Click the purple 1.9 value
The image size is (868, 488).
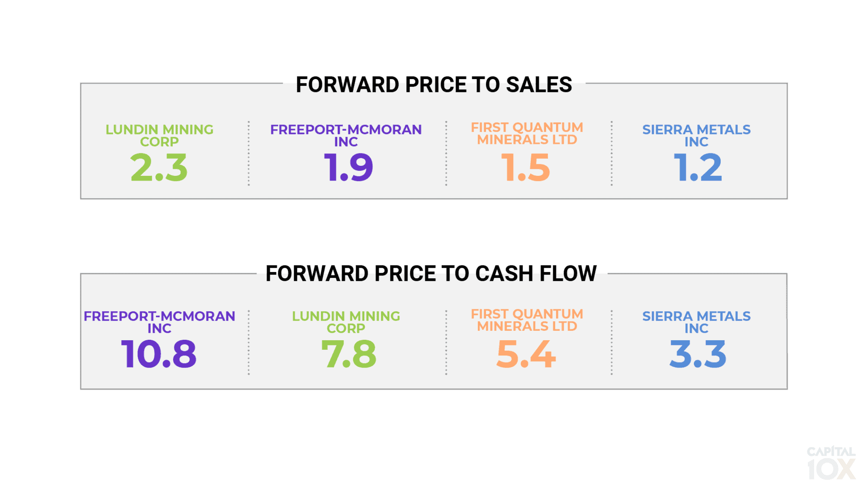[348, 168]
